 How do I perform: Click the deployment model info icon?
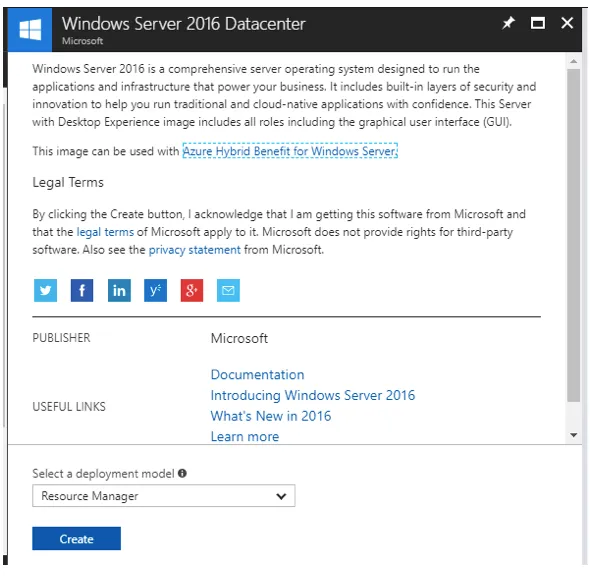182,473
